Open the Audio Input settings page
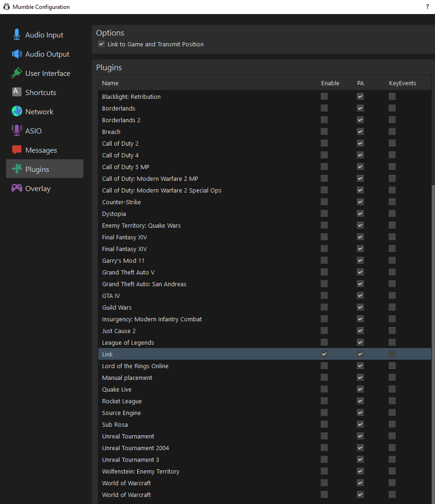Screen dimensions: 435x504 44,35
